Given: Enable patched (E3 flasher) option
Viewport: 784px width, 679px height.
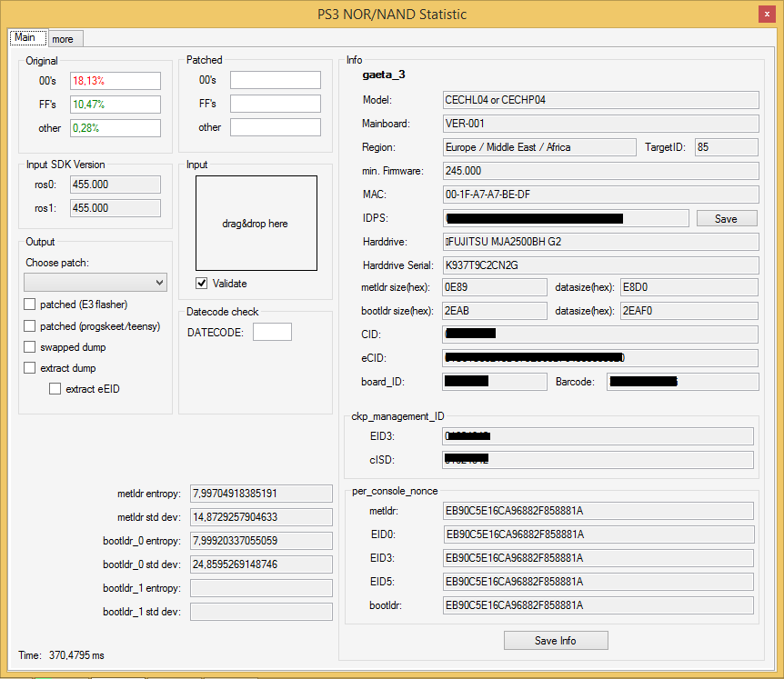Looking at the screenshot, I should (x=30, y=305).
